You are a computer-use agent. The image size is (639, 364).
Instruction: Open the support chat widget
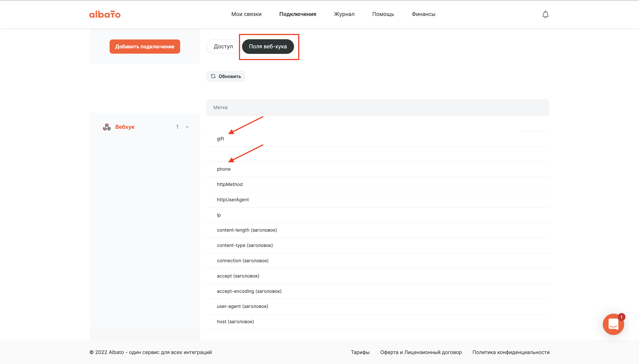tap(613, 324)
